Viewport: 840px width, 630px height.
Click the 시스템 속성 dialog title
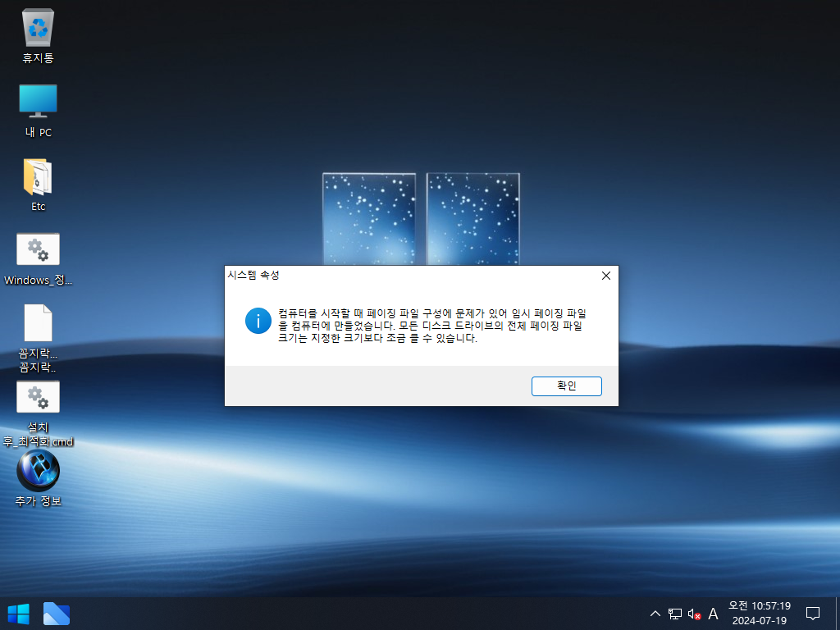(253, 275)
